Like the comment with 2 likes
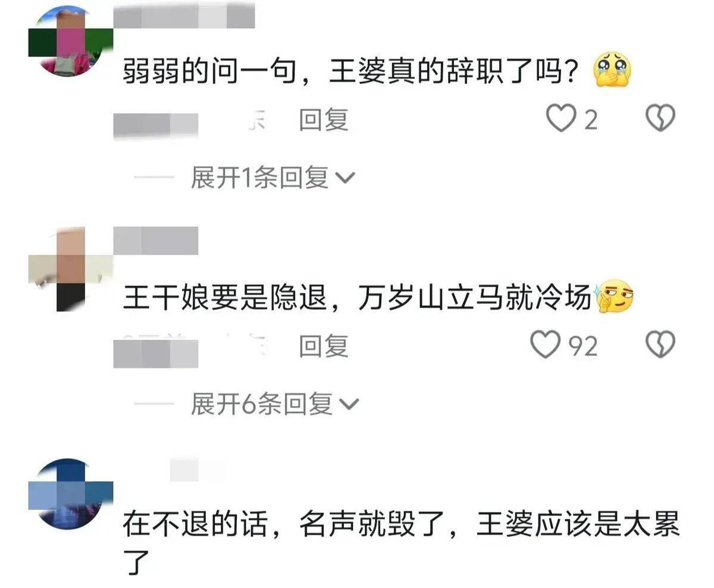 [559, 119]
